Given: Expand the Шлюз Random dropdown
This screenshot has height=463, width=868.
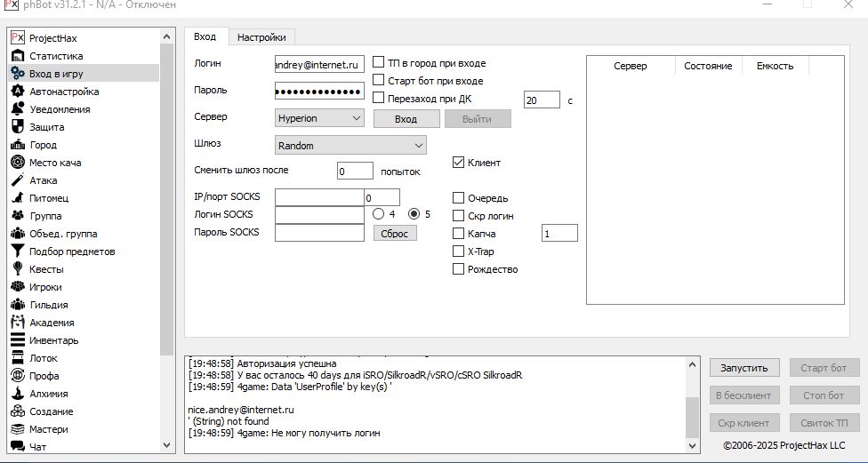Looking at the screenshot, I should pyautogui.click(x=350, y=146).
